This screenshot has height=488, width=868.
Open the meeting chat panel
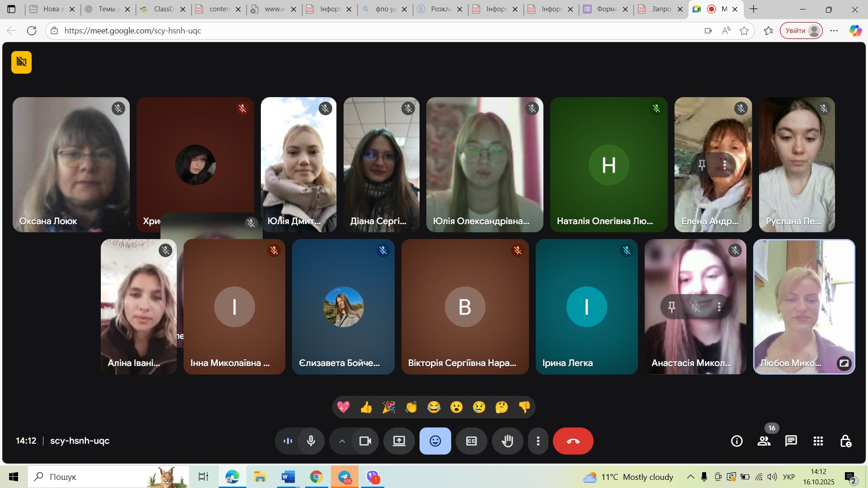click(791, 441)
